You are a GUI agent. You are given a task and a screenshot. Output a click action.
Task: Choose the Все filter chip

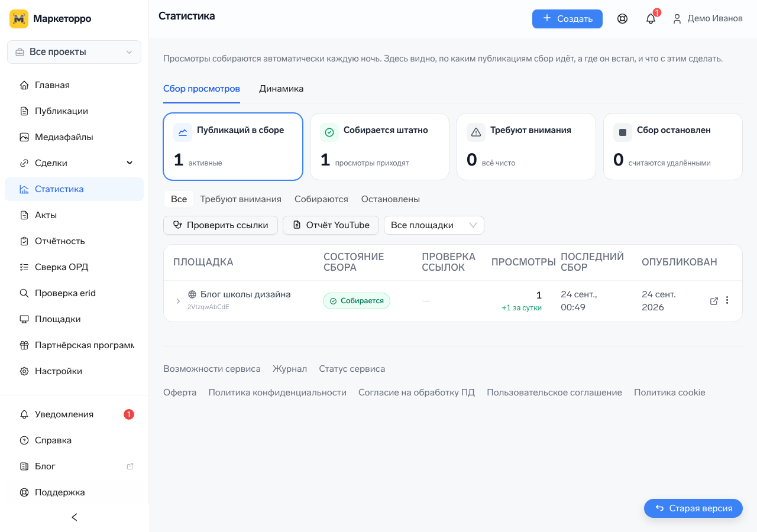click(179, 199)
